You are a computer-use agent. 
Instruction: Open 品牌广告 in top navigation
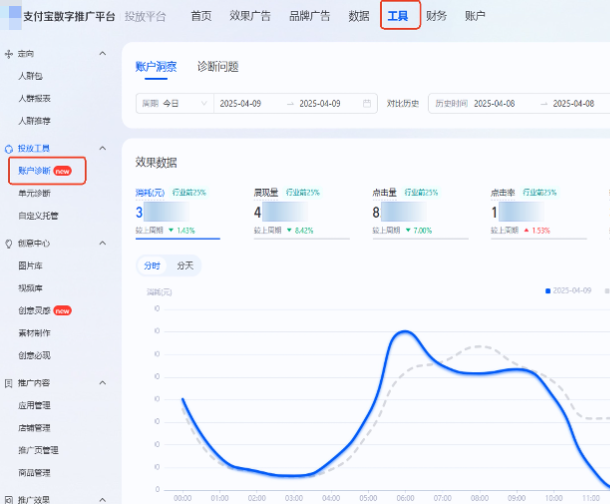[x=310, y=16]
